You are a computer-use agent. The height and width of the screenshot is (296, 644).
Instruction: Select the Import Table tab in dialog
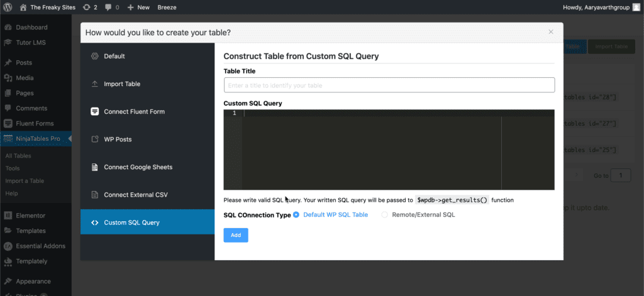pyautogui.click(x=147, y=84)
